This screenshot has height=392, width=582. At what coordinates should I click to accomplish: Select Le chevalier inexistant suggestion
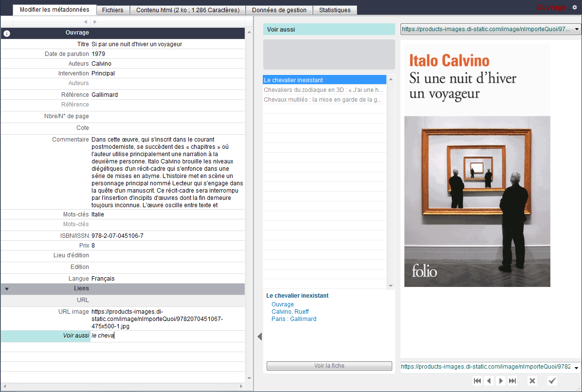(x=325, y=80)
